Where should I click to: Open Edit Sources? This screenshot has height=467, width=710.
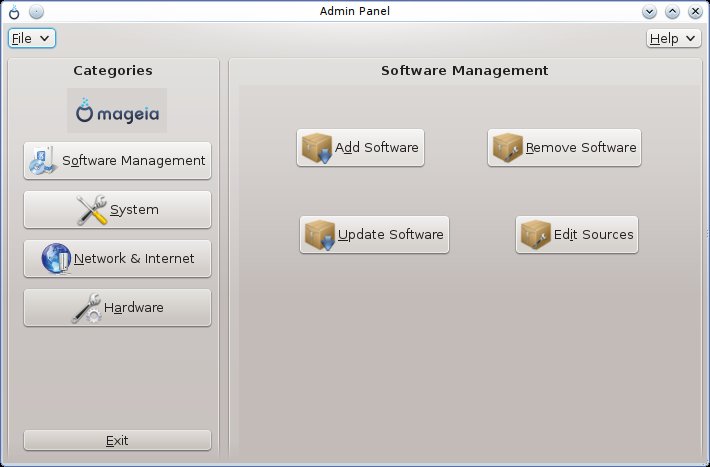577,235
